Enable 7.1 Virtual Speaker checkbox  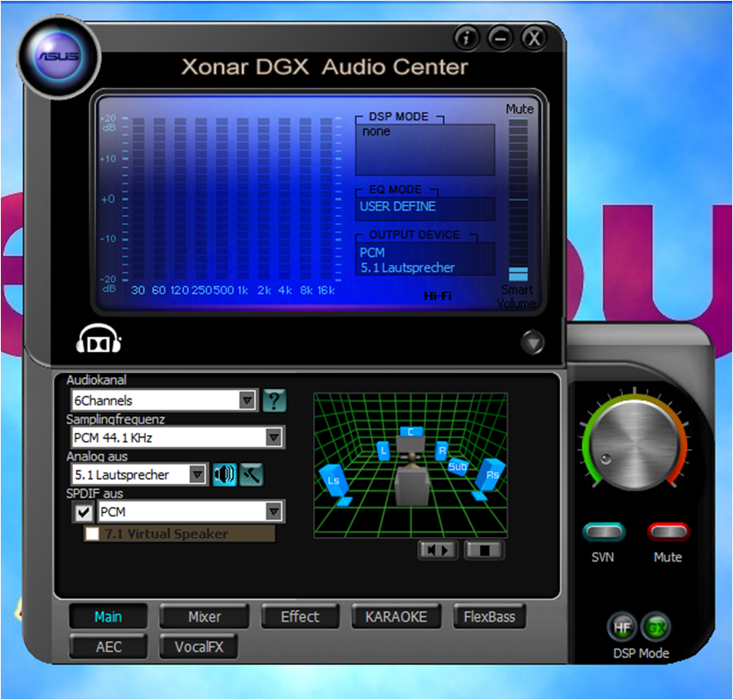pos(92,534)
